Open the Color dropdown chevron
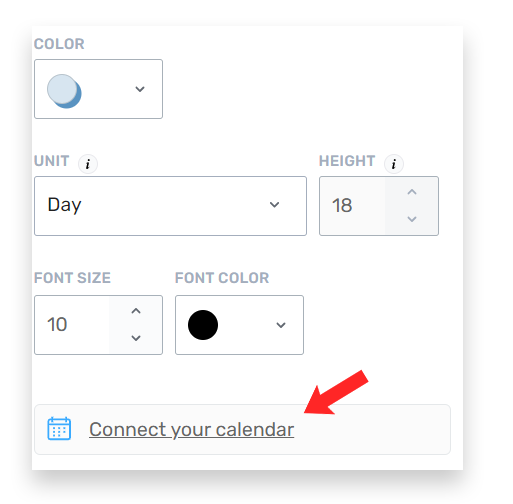513x504 pixels. (140, 89)
